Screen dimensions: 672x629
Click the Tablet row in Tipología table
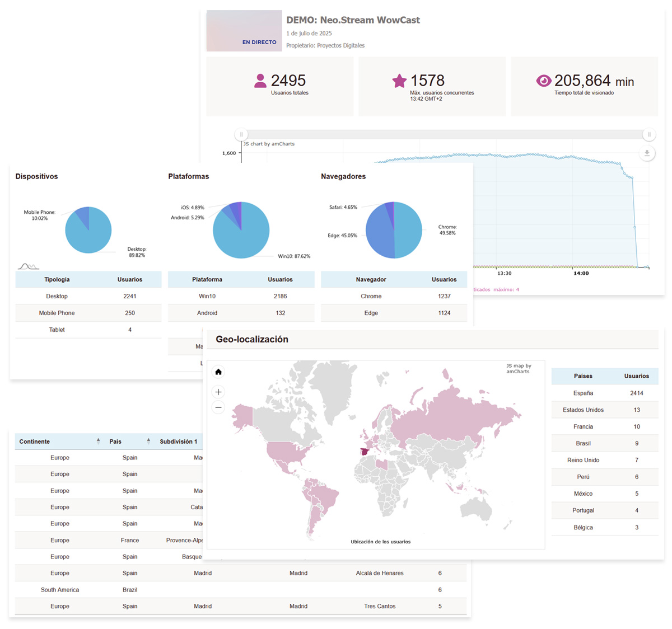88,330
